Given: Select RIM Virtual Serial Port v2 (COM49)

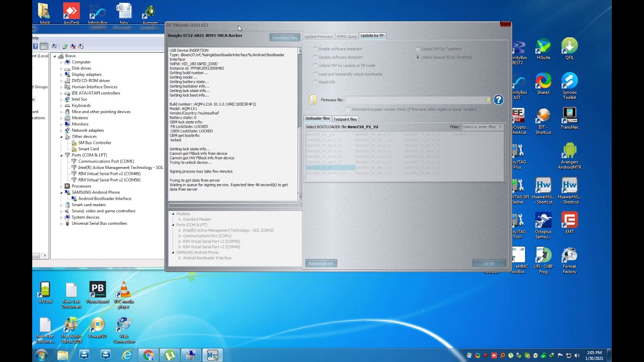Looking at the screenshot, I should pos(109,173).
